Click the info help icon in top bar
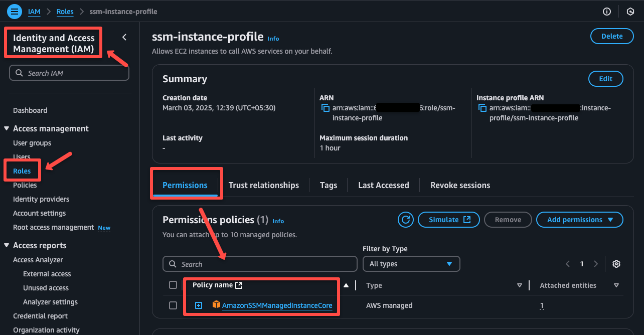Image resolution: width=644 pixels, height=335 pixels. click(606, 11)
